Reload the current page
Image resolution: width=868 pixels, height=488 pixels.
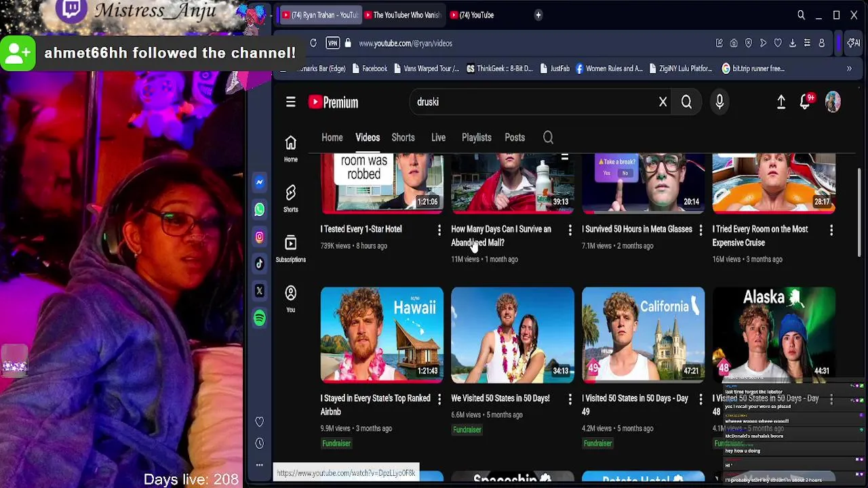(313, 43)
